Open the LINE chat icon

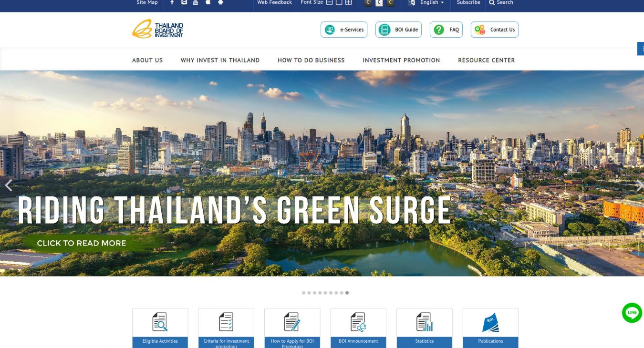[x=631, y=313]
